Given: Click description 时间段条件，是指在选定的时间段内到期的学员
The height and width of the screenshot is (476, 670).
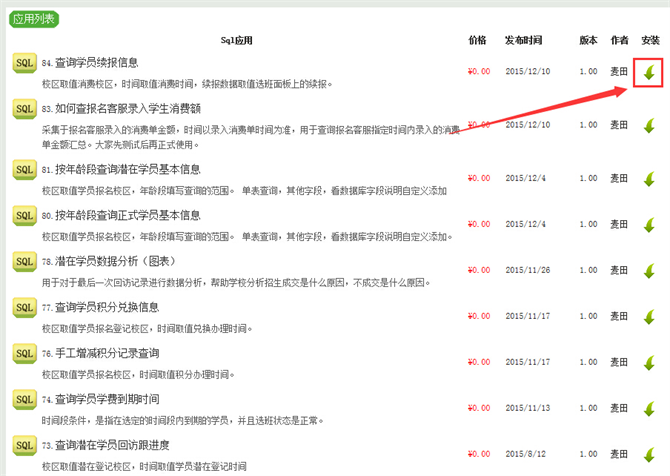Looking at the screenshot, I should pos(182,421).
